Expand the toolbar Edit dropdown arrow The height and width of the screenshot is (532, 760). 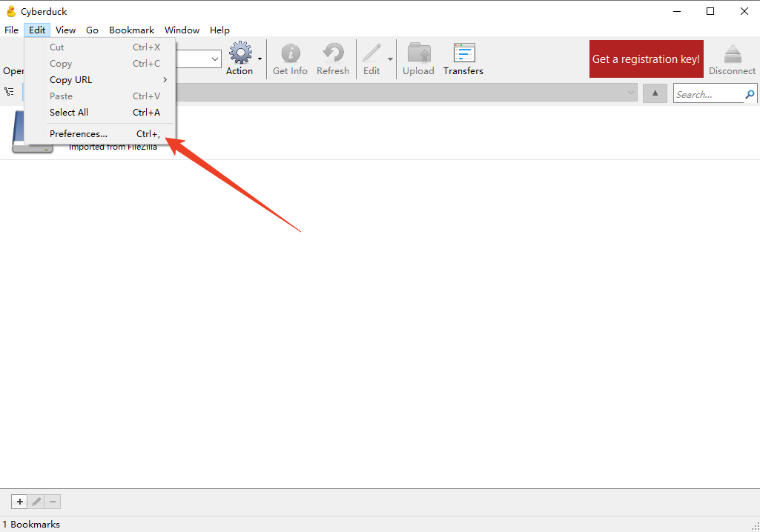tap(390, 59)
